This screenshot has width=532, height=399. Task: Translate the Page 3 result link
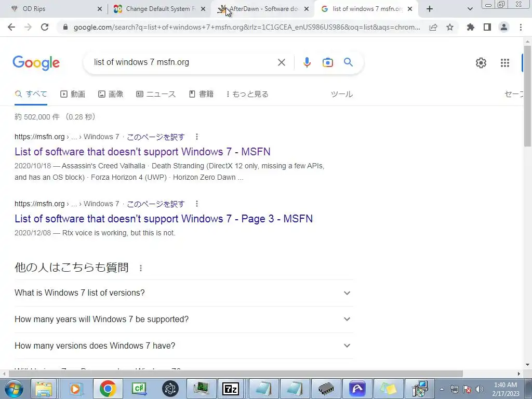click(156, 204)
